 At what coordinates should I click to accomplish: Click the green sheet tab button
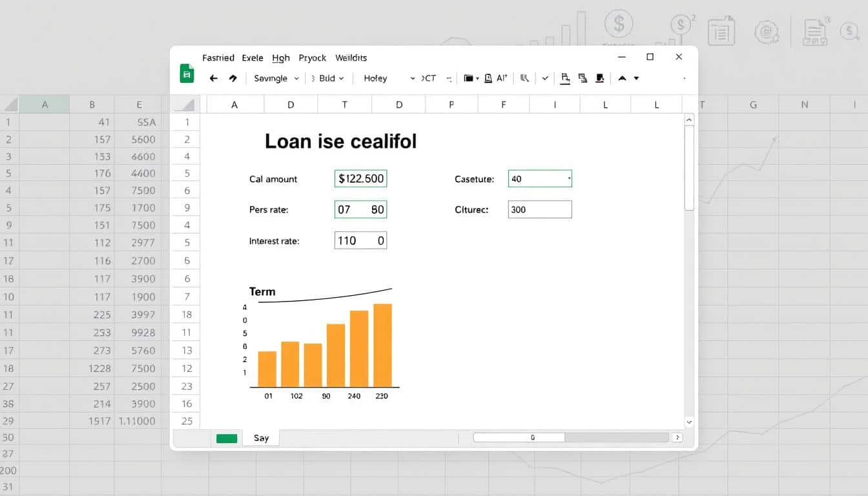227,438
